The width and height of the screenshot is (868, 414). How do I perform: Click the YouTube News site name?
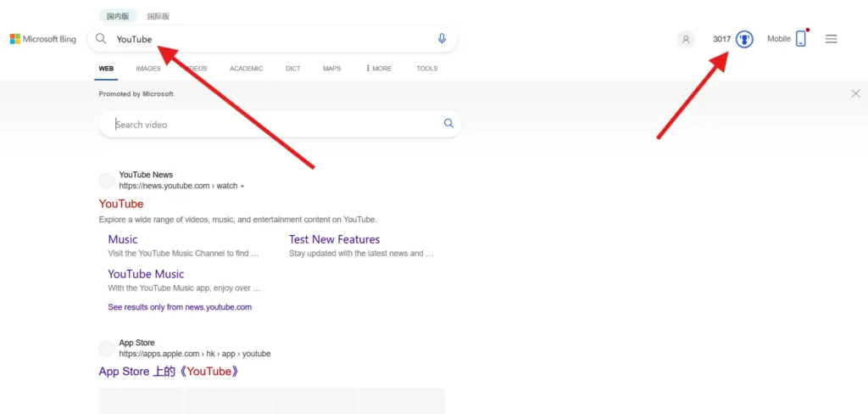click(x=146, y=175)
